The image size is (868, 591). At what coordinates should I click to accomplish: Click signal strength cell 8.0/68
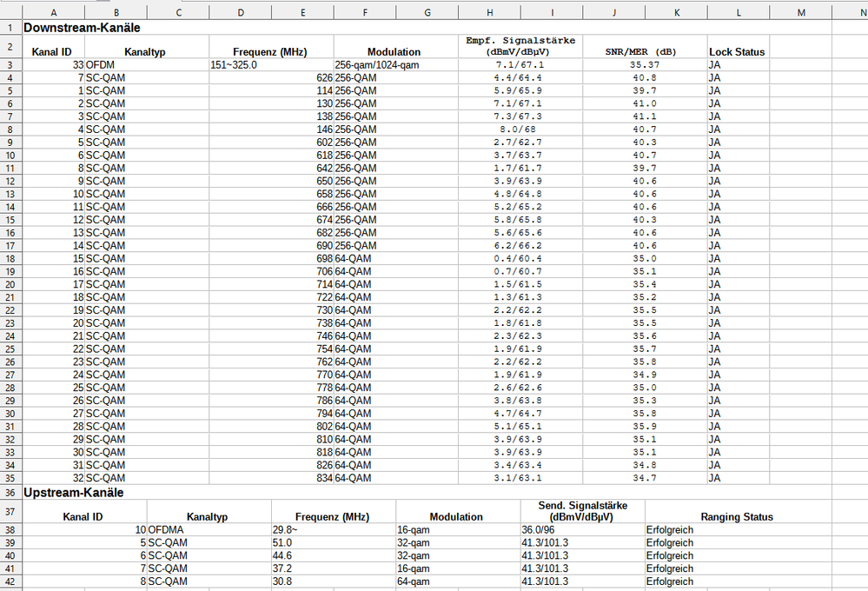520,129
